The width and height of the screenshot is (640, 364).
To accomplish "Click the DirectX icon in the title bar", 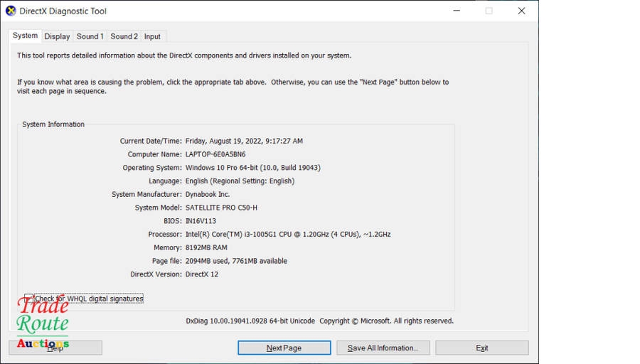I will (11, 11).
